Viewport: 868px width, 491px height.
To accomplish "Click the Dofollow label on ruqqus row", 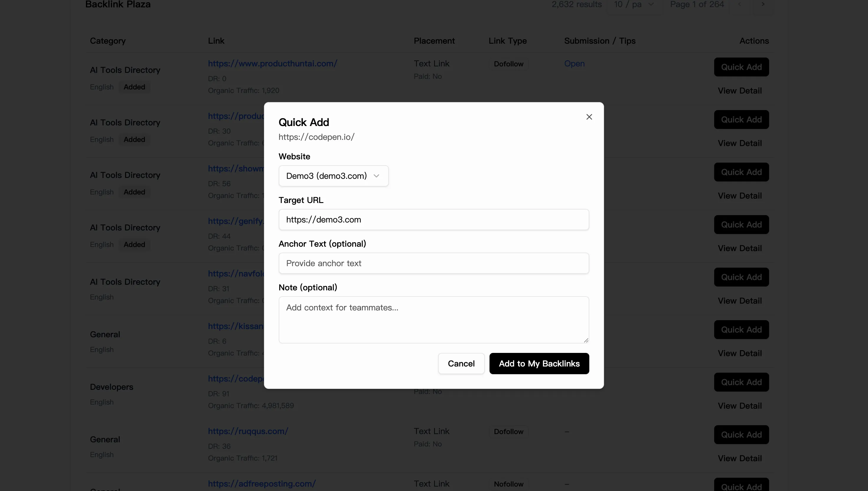I will [x=508, y=431].
